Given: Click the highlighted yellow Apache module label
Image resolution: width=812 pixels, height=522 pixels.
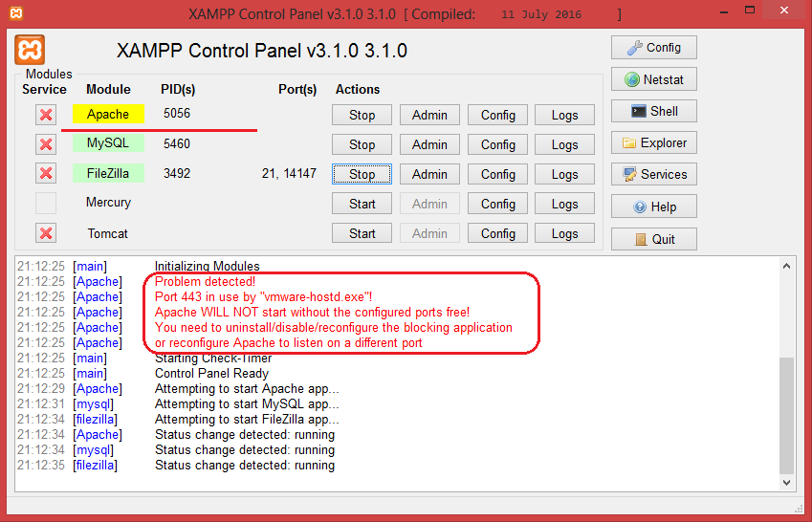Looking at the screenshot, I should 108,115.
